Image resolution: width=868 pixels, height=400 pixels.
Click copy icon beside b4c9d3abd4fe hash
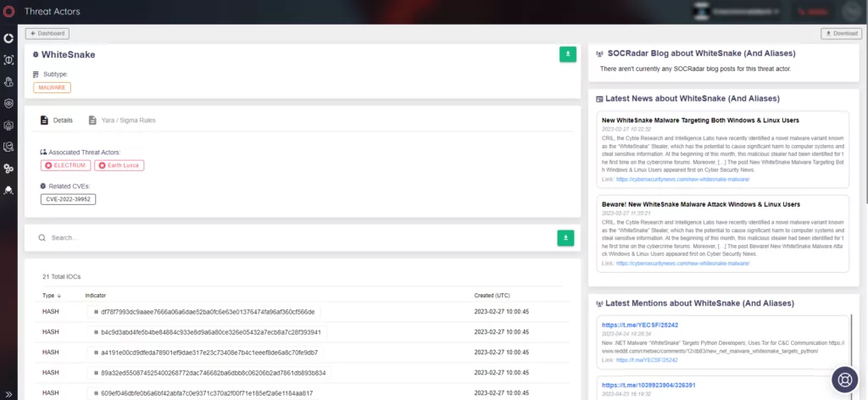click(x=96, y=332)
